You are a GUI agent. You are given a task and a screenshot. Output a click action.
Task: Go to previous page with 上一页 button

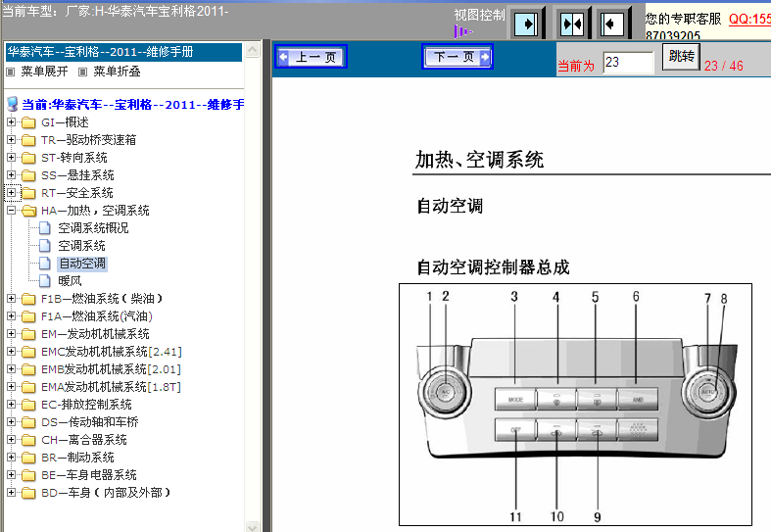pyautogui.click(x=311, y=57)
